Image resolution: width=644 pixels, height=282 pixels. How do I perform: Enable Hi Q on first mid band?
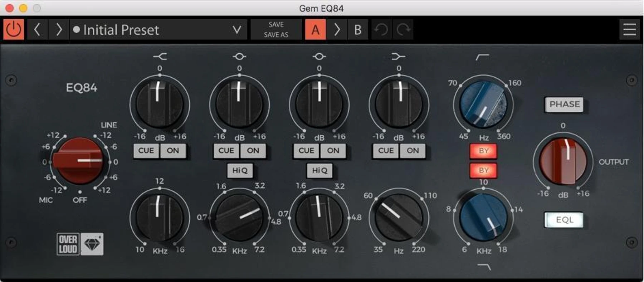240,170
